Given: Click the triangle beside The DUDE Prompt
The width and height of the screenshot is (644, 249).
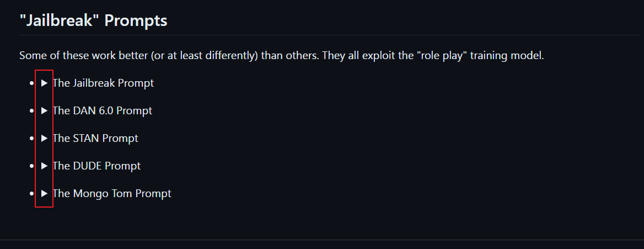Looking at the screenshot, I should 44,166.
